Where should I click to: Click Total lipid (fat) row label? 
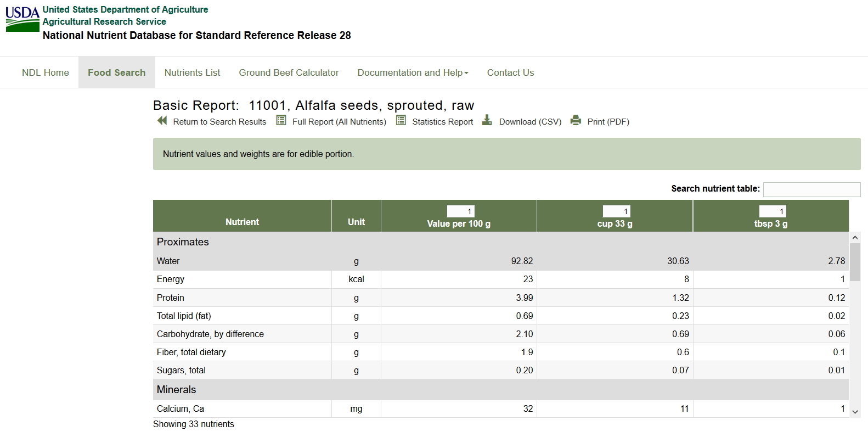point(184,316)
